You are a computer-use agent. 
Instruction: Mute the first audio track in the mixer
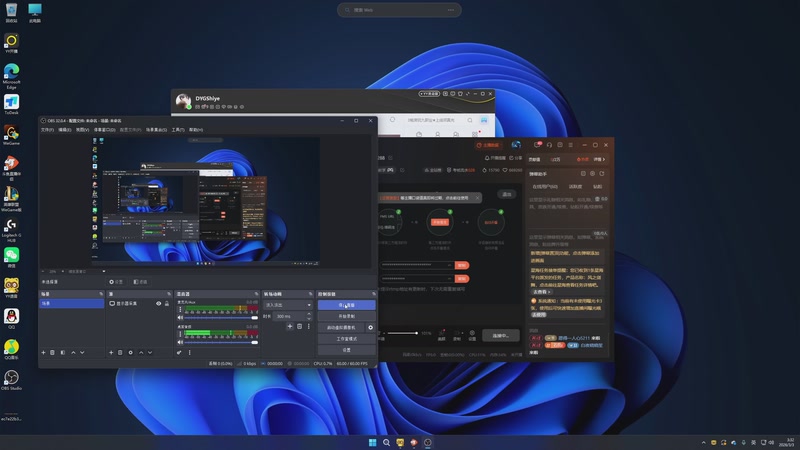pos(180,317)
